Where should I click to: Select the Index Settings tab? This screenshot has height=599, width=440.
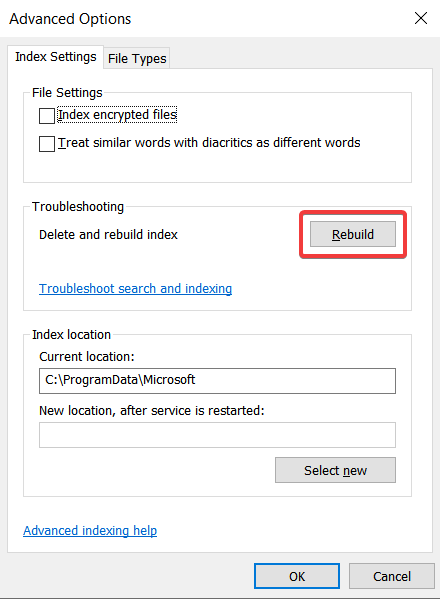(55, 57)
